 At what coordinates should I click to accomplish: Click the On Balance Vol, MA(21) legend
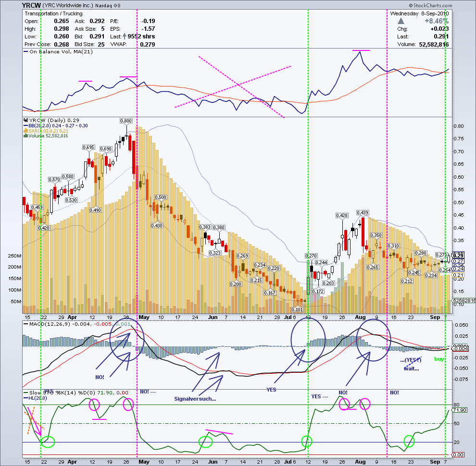(58, 51)
